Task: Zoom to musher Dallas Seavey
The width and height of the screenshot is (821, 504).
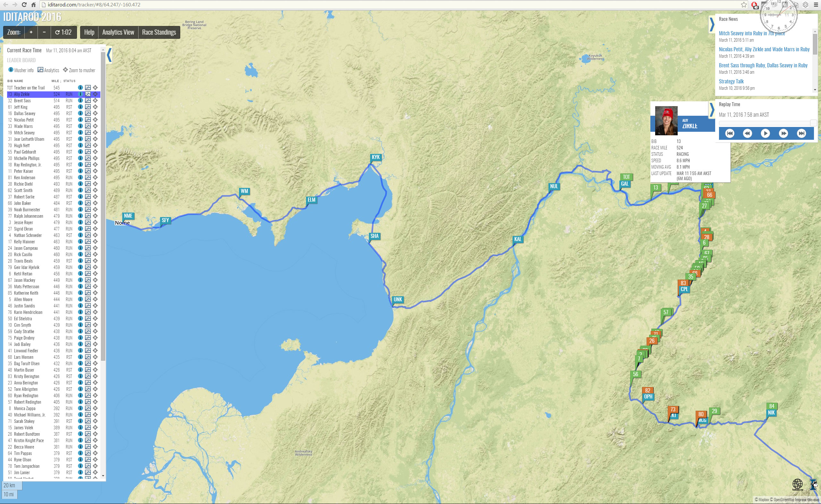Action: [x=95, y=113]
